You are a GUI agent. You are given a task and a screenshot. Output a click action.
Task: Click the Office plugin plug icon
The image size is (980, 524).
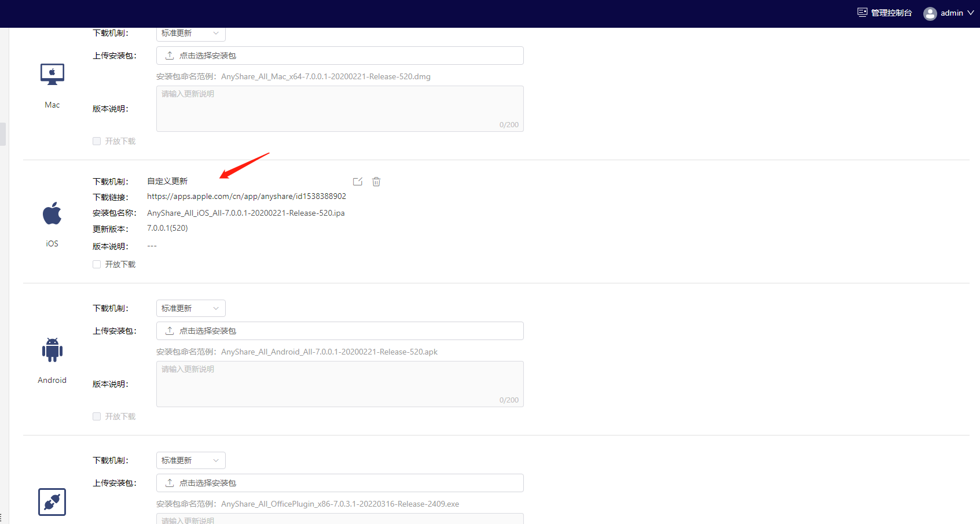tap(52, 501)
